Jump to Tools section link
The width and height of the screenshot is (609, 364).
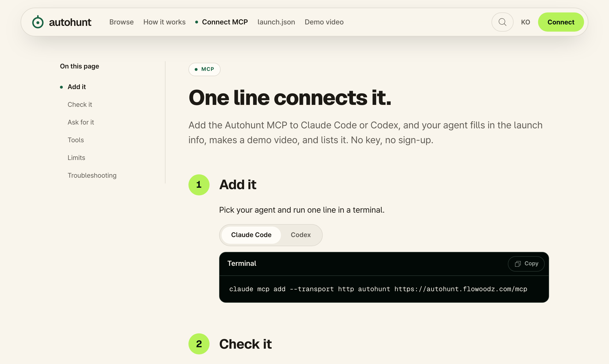(x=76, y=140)
